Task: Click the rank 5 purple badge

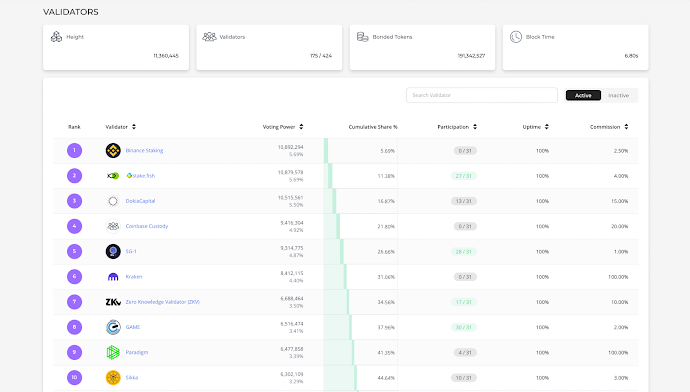Action: [x=74, y=251]
